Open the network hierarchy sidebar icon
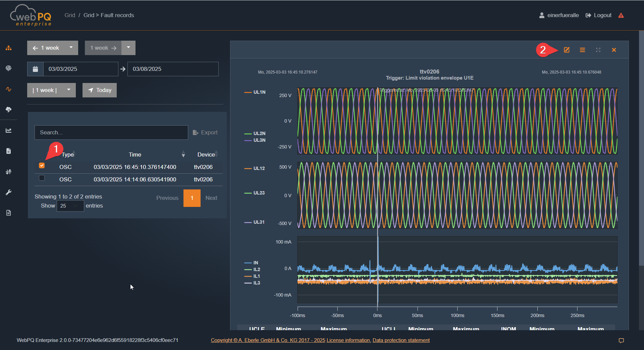Screen dimensions: 644x350 pos(9,48)
